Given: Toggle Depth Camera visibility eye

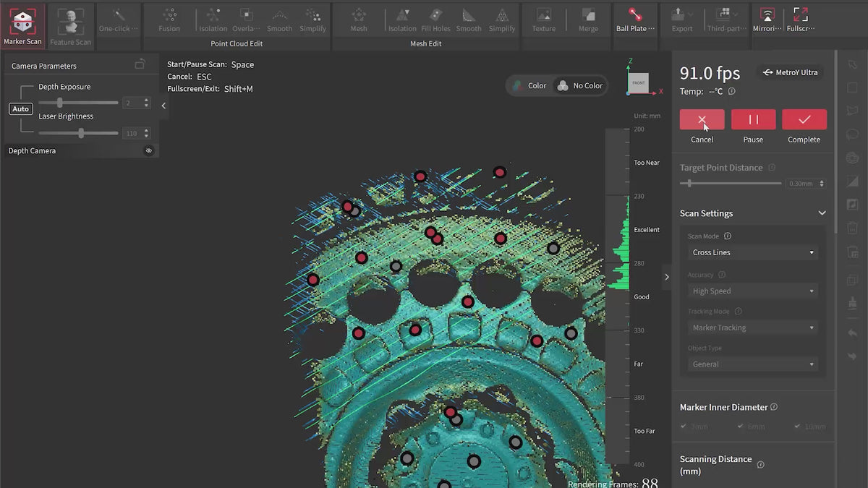Looking at the screenshot, I should tap(149, 151).
